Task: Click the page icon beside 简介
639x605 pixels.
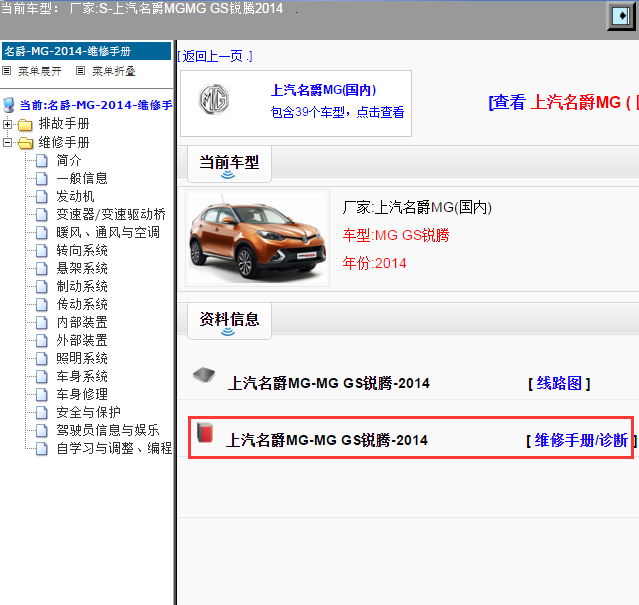Action: [x=42, y=161]
